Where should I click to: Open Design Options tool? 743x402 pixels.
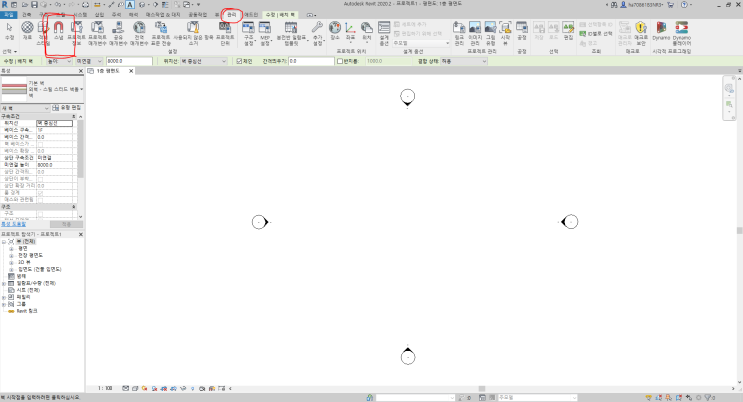click(384, 32)
